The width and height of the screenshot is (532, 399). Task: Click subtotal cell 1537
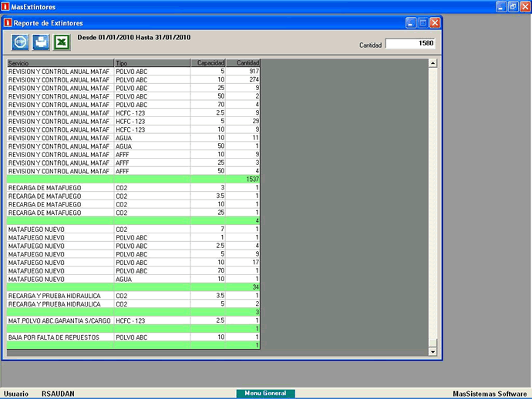pos(243,179)
